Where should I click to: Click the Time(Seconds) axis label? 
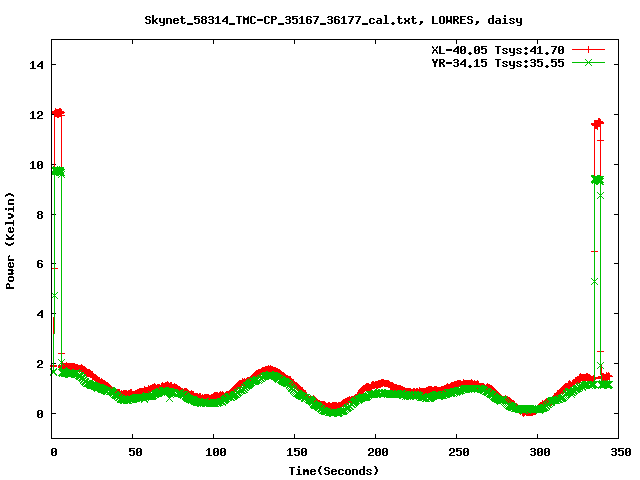pyautogui.click(x=333, y=471)
